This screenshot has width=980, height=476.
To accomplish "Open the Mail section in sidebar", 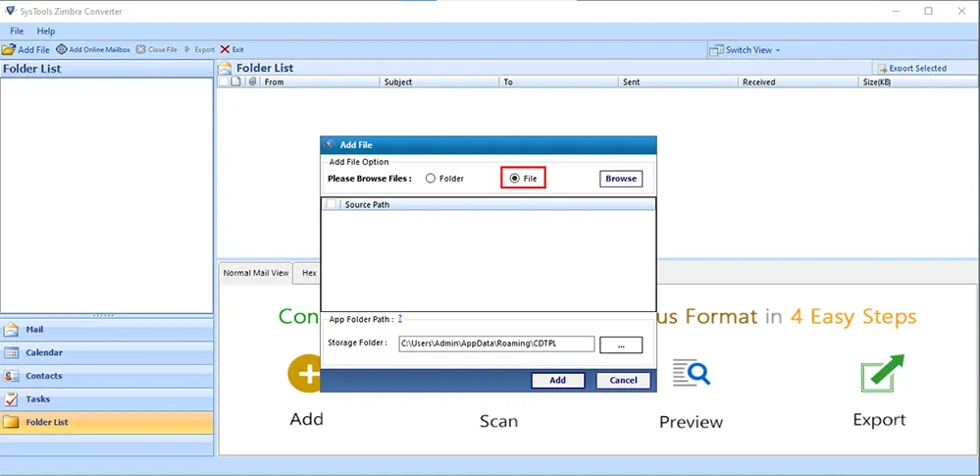I will pos(107,330).
